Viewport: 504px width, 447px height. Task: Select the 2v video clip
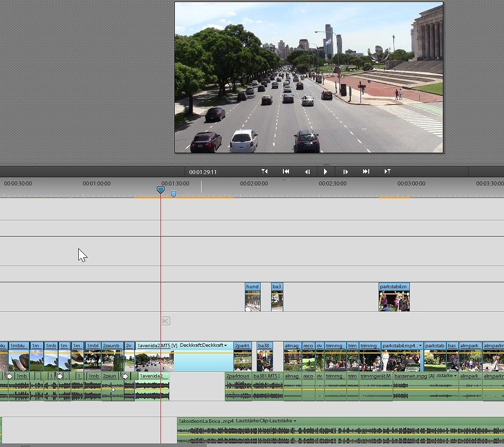tap(129, 357)
